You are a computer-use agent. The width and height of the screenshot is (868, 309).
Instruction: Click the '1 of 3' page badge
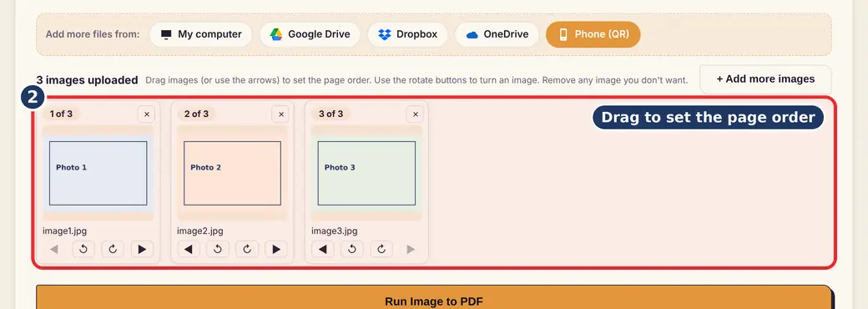(x=62, y=114)
